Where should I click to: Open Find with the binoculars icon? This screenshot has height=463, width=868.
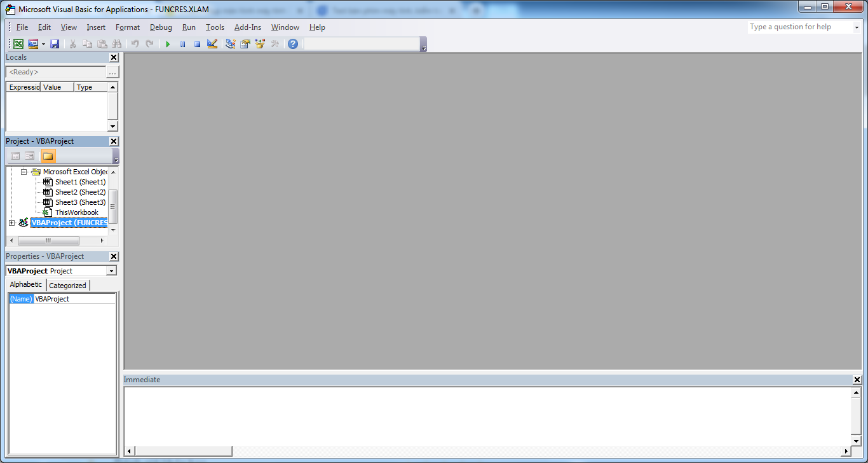(x=116, y=44)
